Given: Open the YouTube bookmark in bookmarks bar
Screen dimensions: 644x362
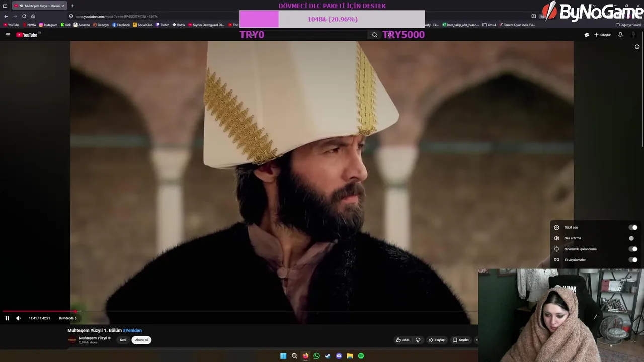Looking at the screenshot, I should pyautogui.click(x=11, y=25).
